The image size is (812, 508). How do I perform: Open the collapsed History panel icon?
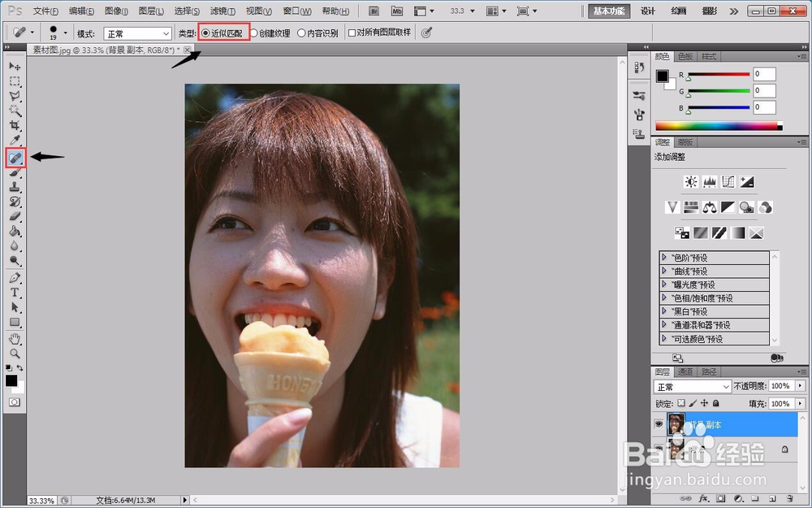coord(639,67)
